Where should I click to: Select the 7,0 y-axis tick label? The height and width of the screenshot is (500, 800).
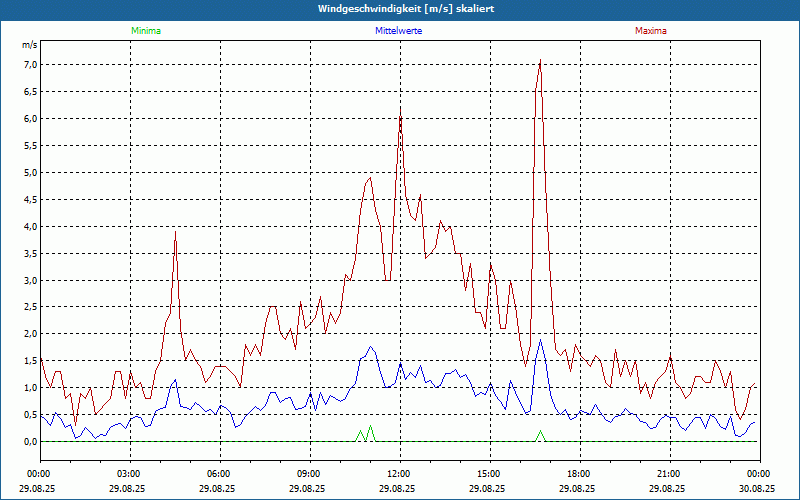pos(29,65)
